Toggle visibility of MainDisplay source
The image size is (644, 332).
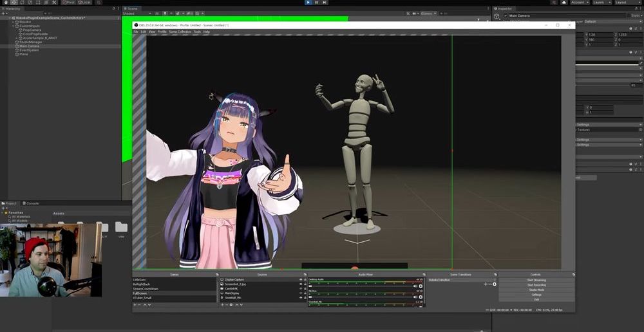(x=301, y=293)
